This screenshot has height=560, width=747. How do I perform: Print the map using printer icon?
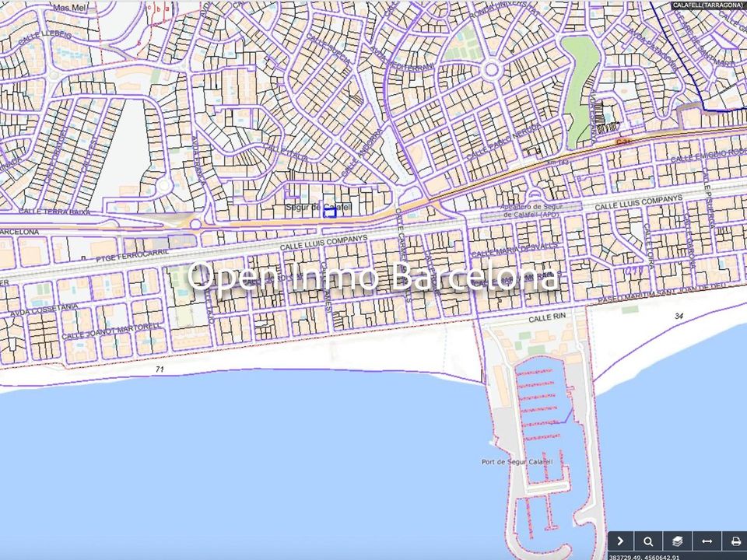[735, 541]
